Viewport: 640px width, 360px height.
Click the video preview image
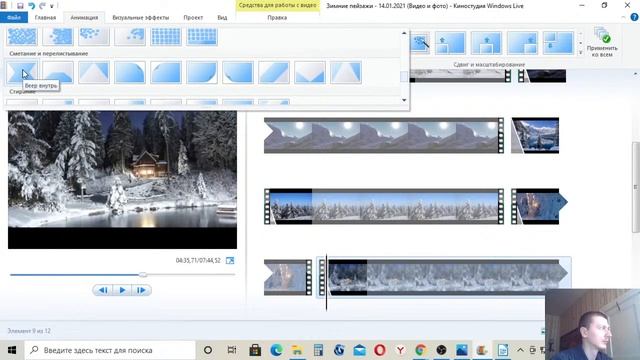click(122, 180)
